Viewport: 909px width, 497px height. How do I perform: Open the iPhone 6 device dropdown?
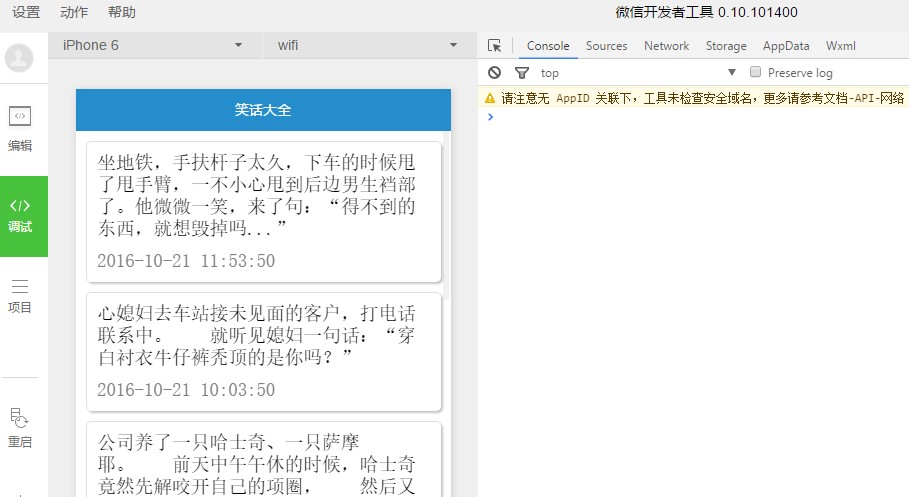point(153,45)
